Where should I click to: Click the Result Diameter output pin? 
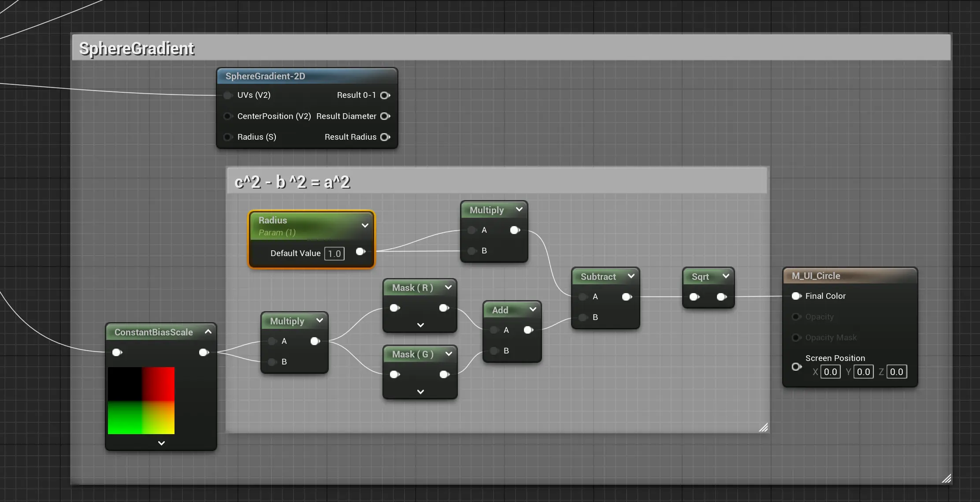pyautogui.click(x=385, y=116)
